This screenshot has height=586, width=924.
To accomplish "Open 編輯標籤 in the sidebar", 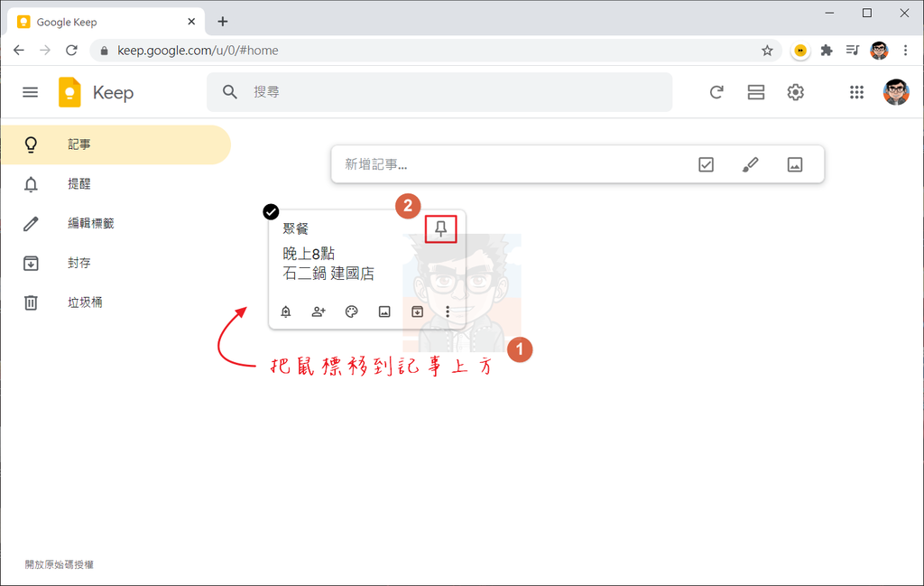I will point(115,223).
